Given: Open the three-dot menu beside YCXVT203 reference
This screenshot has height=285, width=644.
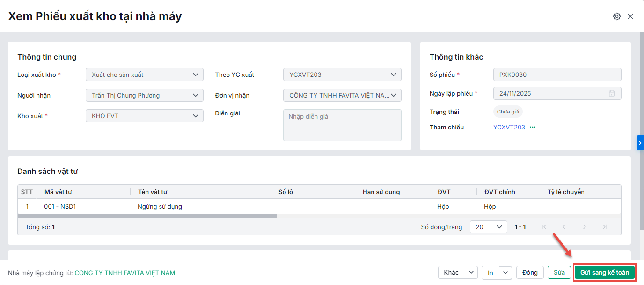Looking at the screenshot, I should (x=533, y=127).
